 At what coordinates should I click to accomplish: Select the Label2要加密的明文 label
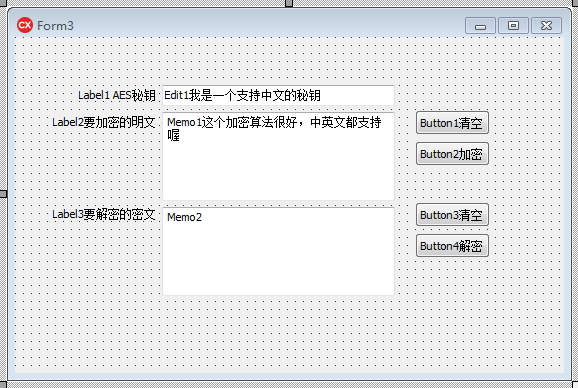pyautogui.click(x=104, y=122)
